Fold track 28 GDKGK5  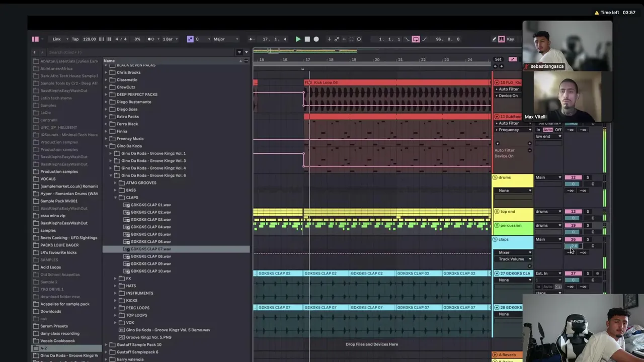click(x=497, y=307)
